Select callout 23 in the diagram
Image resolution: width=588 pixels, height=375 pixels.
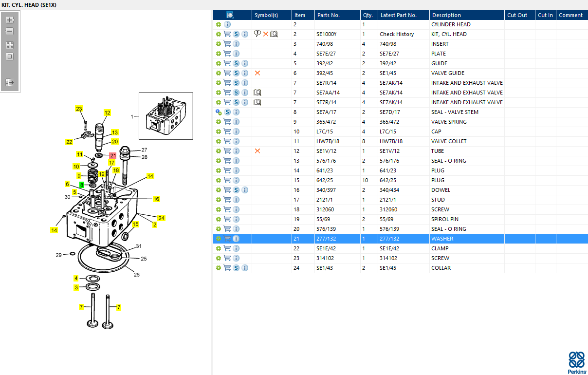(79, 109)
